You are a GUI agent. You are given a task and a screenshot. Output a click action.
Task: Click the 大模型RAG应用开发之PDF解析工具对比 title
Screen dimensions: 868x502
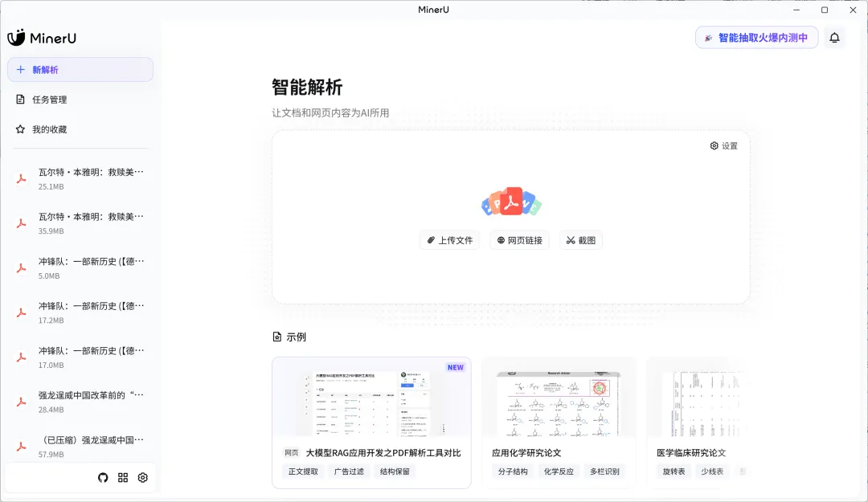[383, 453]
